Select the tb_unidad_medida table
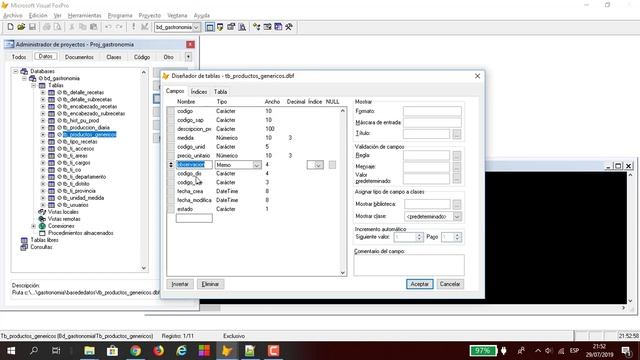 [84, 198]
